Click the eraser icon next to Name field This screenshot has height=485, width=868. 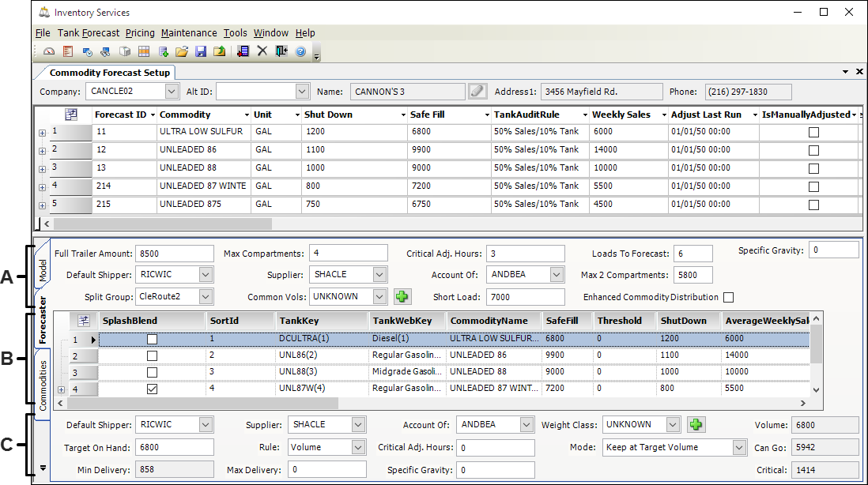(x=477, y=92)
